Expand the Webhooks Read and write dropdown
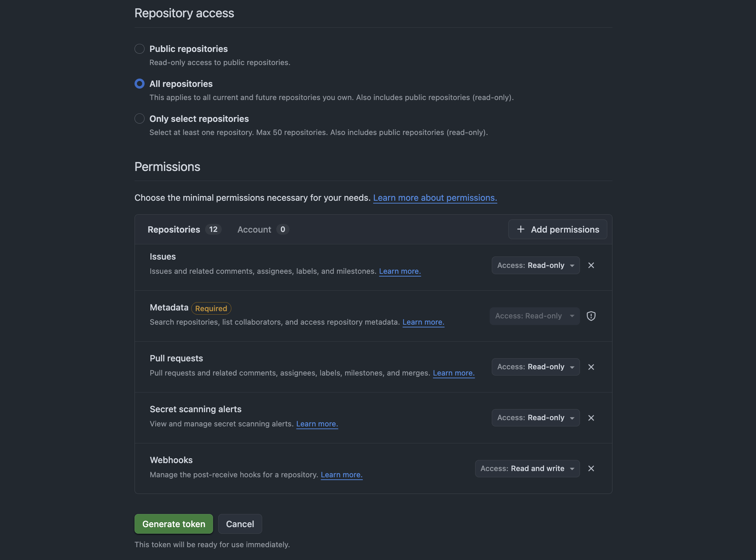 (527, 469)
